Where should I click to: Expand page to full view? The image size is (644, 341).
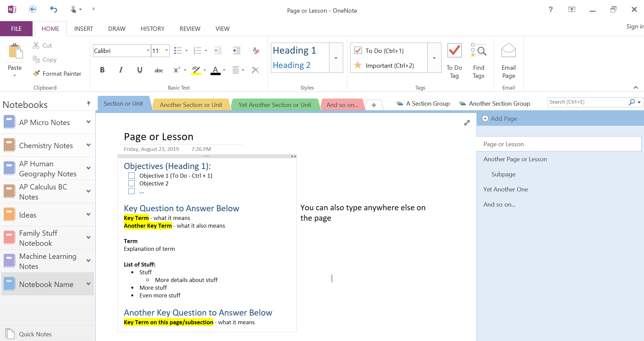pos(467,123)
